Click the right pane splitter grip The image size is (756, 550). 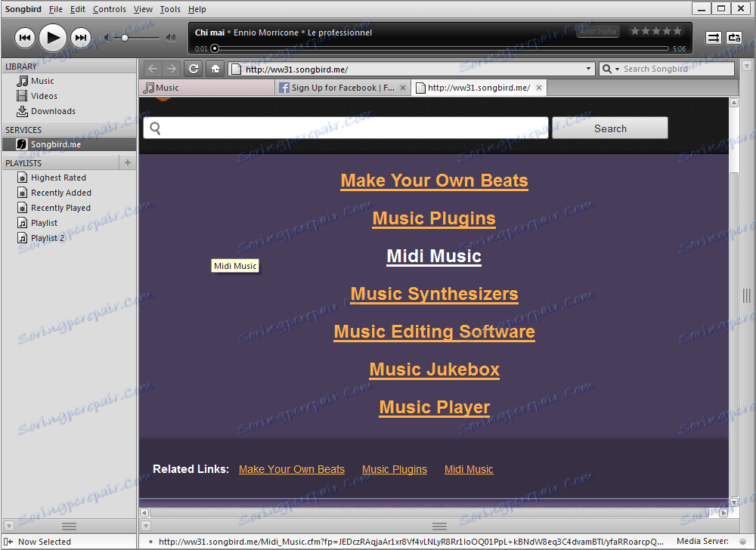click(x=746, y=295)
